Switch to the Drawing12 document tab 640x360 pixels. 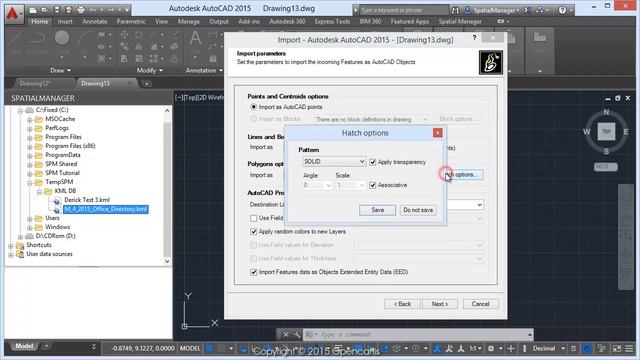(35, 83)
